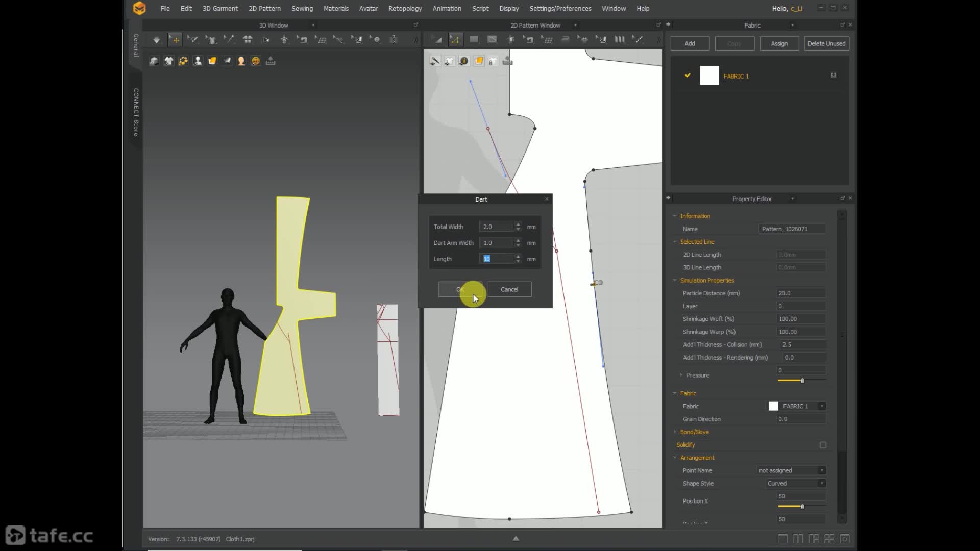Toggle yellow fabric surface style icon in 3D view
This screenshot has height=551, width=980.
212,61
